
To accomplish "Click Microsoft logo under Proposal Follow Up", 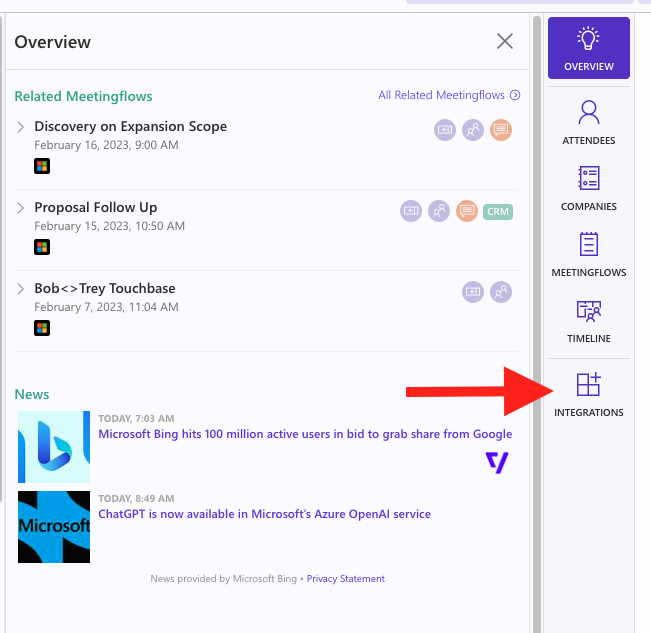I will coord(42,247).
